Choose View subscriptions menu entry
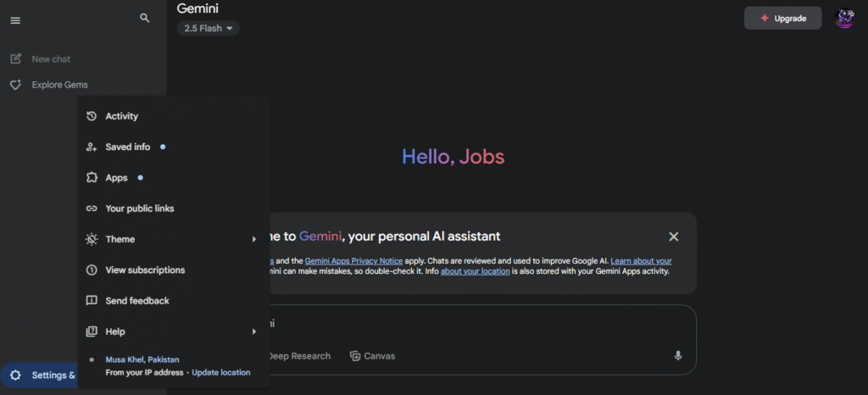 click(x=174, y=270)
